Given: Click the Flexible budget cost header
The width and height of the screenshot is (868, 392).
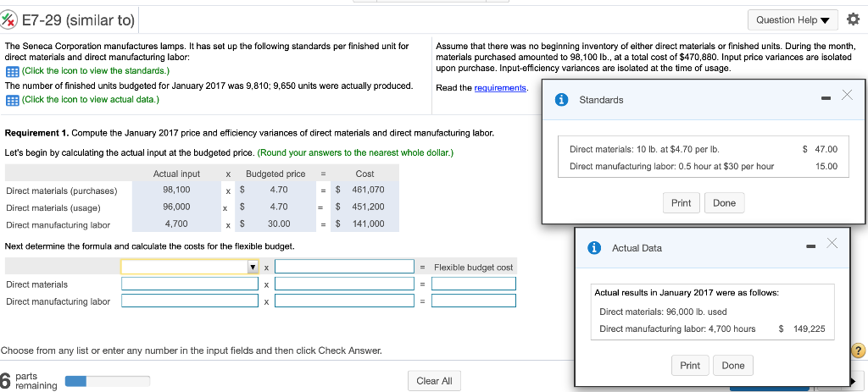Looking at the screenshot, I should pyautogui.click(x=474, y=267).
